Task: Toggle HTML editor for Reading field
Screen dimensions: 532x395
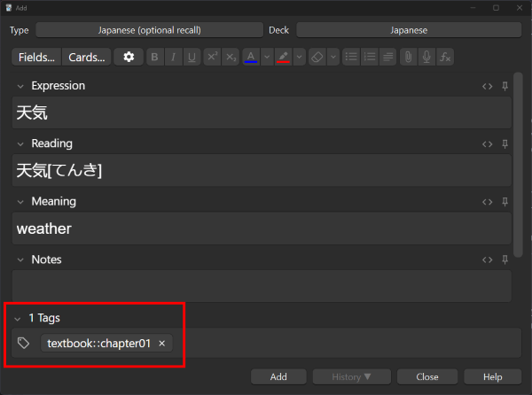Action: 487,144
